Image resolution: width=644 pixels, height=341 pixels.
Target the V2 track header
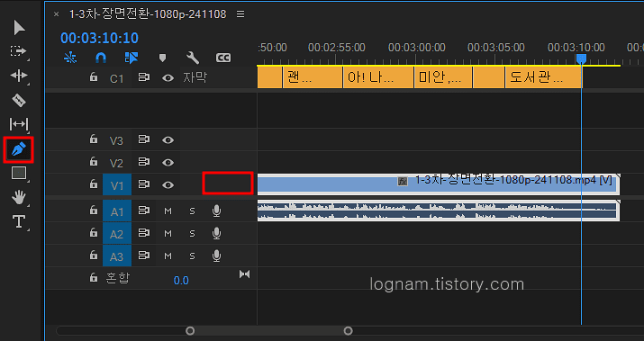tap(117, 163)
